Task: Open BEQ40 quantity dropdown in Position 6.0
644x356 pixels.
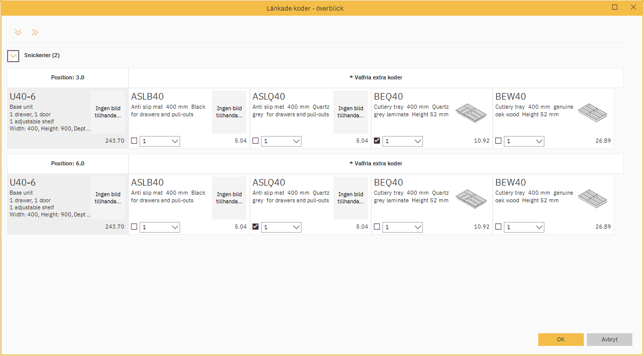Action: 403,228
